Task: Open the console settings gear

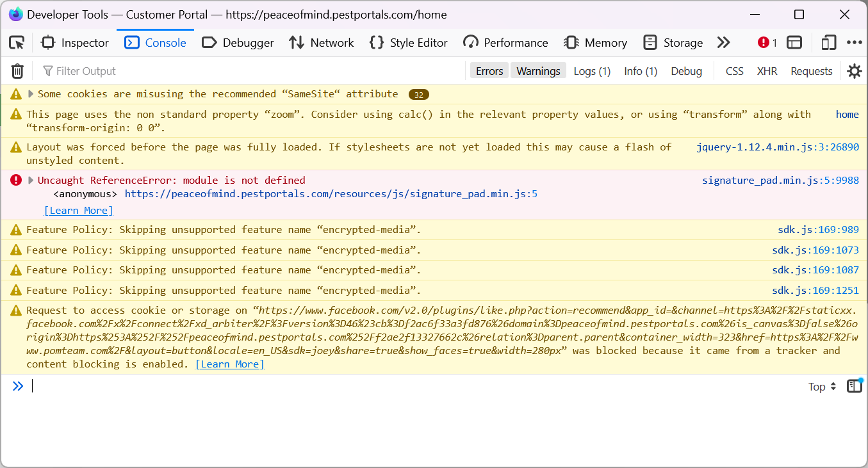Action: [855, 70]
